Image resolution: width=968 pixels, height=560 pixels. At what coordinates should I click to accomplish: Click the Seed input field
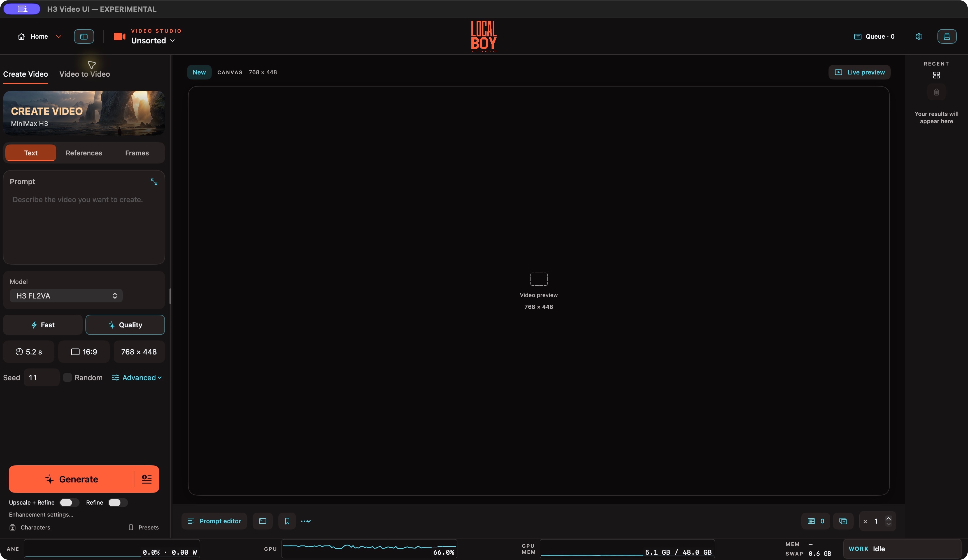click(x=41, y=377)
